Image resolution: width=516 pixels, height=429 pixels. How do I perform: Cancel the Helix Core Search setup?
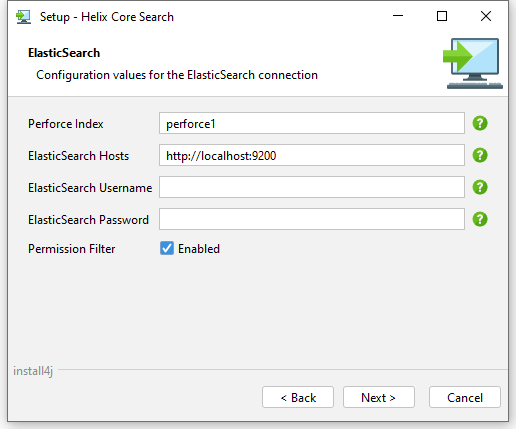[x=465, y=397]
